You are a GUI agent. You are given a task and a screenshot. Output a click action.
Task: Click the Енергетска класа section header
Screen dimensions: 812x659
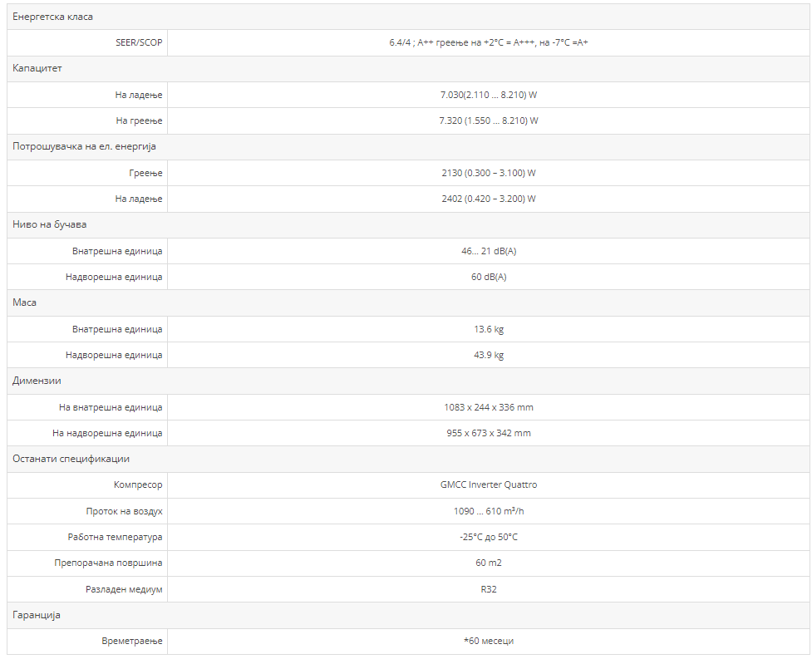click(x=53, y=17)
